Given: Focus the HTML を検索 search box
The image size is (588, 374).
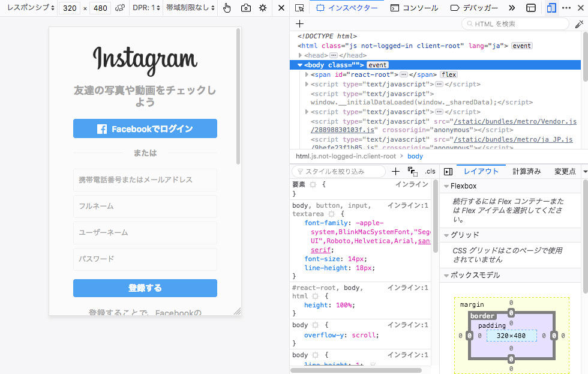Looking at the screenshot, I should [515, 24].
